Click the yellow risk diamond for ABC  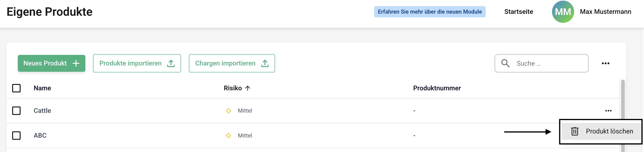228,135
